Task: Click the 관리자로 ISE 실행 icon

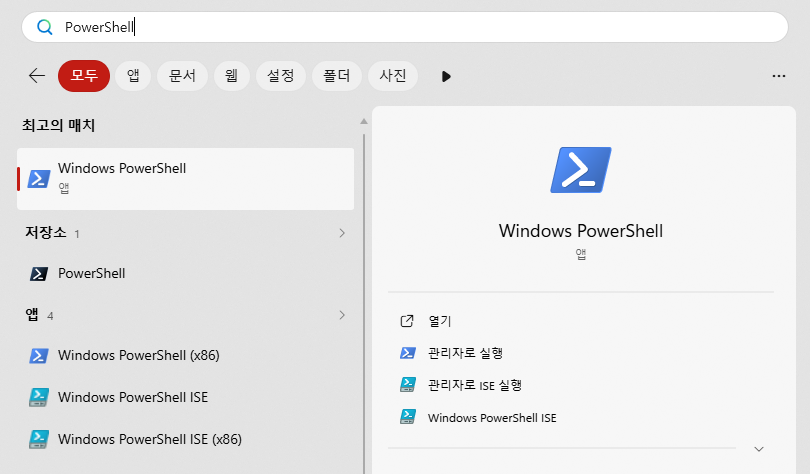Action: [408, 385]
